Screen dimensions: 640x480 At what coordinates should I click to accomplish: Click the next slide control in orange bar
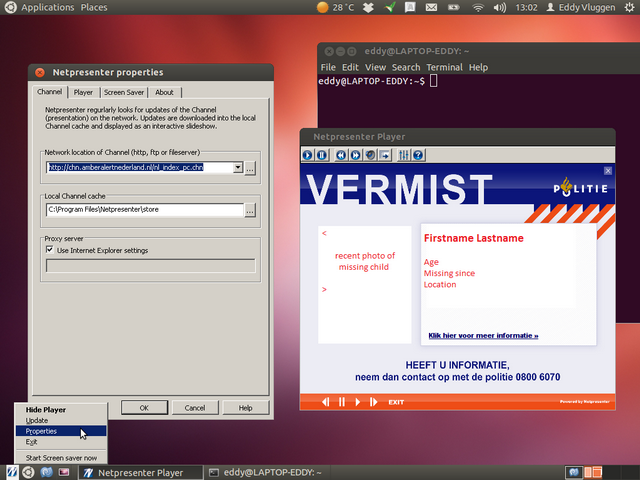pyautogui.click(x=373, y=402)
